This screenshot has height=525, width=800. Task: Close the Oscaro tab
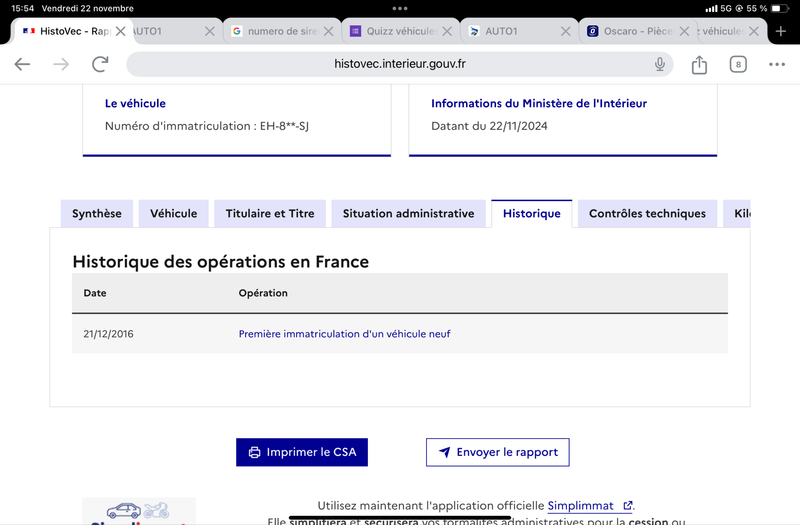(x=684, y=31)
